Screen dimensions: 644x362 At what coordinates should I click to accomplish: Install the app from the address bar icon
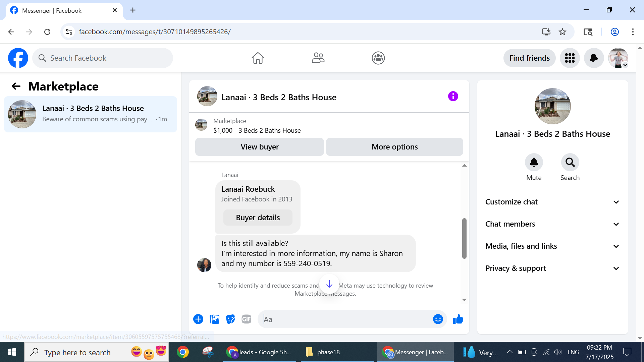point(546,32)
